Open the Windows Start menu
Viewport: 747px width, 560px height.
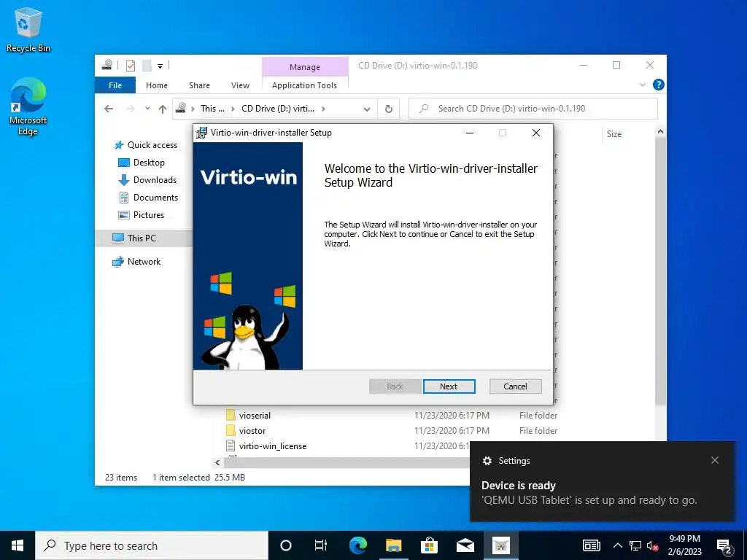[x=18, y=545]
